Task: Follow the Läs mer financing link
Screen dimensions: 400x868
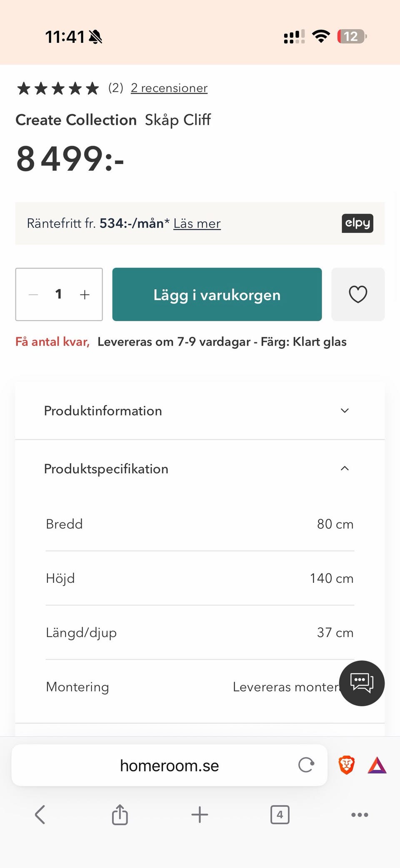Action: 197,224
